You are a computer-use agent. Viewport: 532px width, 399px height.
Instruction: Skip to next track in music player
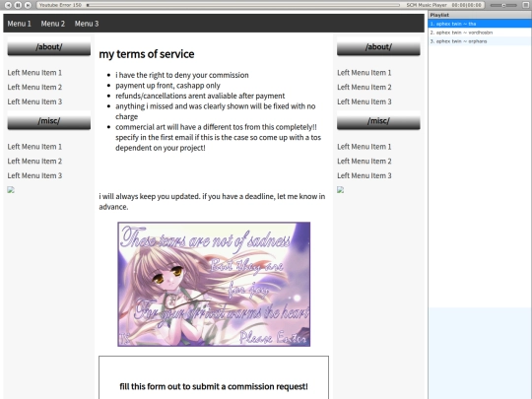pos(29,5)
